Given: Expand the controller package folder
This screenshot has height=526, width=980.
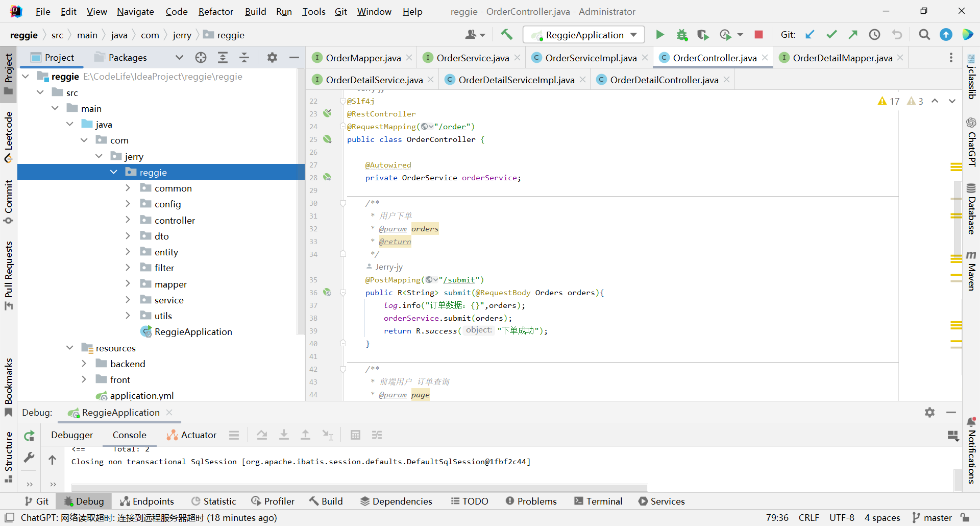Looking at the screenshot, I should [128, 220].
